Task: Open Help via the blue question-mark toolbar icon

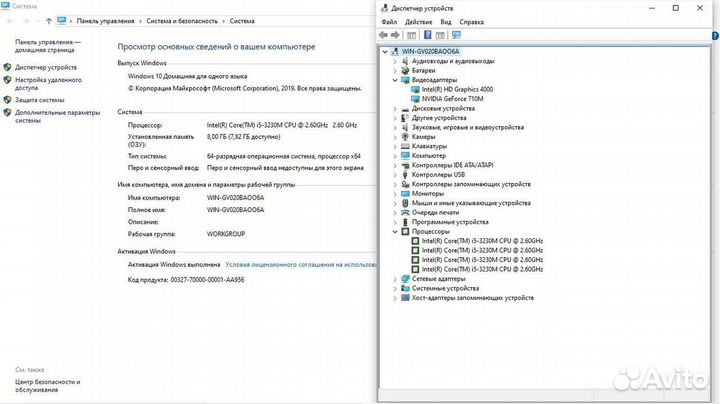Action: (428, 35)
